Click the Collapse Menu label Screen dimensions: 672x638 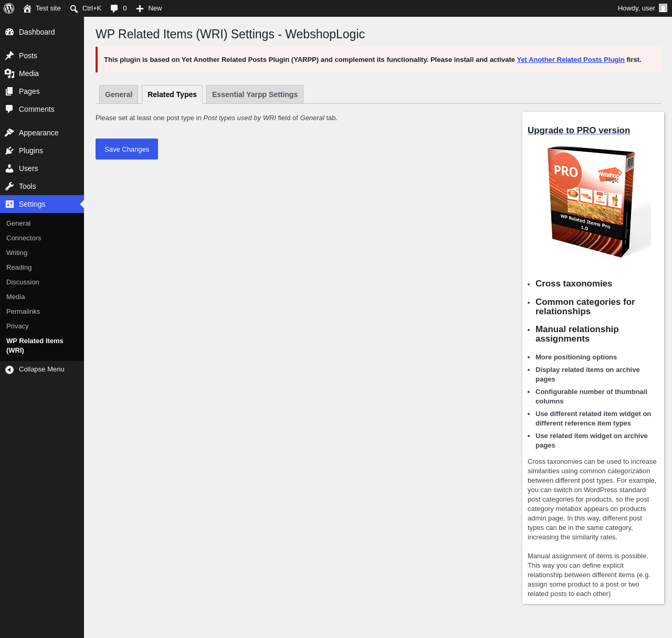(x=41, y=369)
